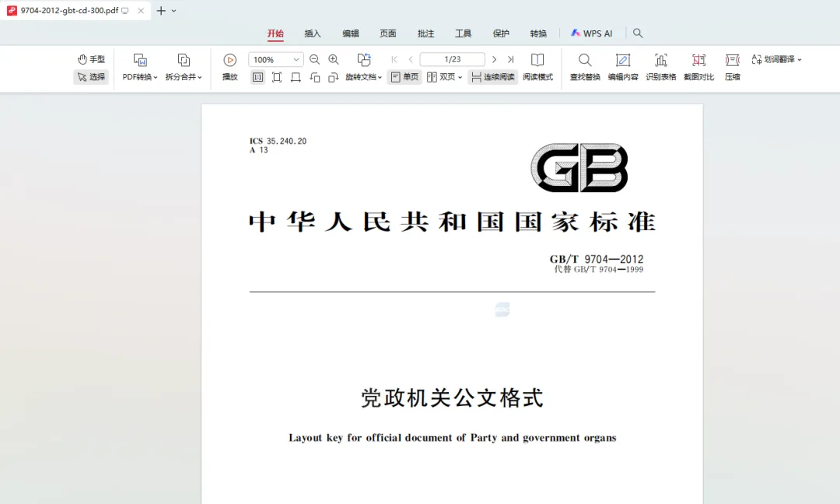Switch to the 批注 tab
The height and width of the screenshot is (504, 840).
(x=426, y=33)
